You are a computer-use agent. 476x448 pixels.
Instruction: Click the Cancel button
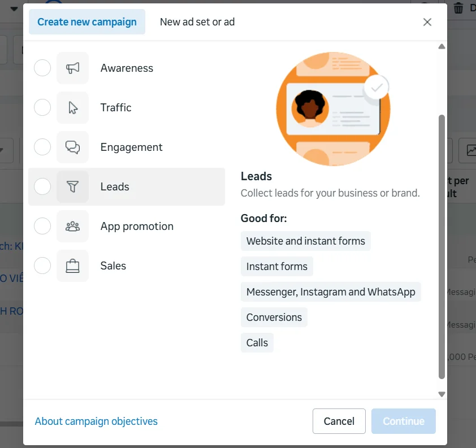[x=339, y=421]
